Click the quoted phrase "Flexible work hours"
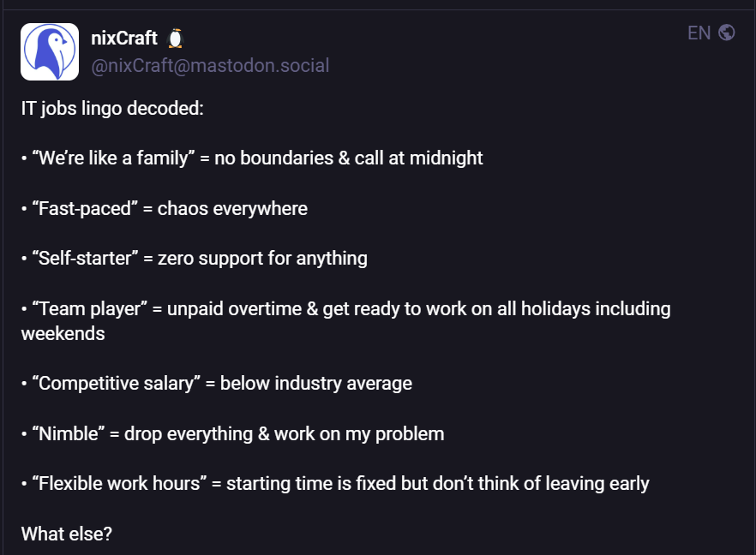 point(120,484)
